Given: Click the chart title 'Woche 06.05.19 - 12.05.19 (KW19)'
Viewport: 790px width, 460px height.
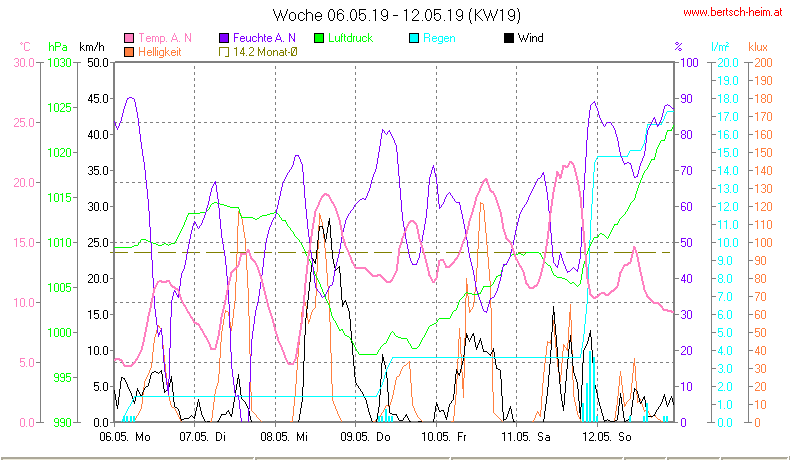Looking at the screenshot, I should pyautogui.click(x=397, y=15).
